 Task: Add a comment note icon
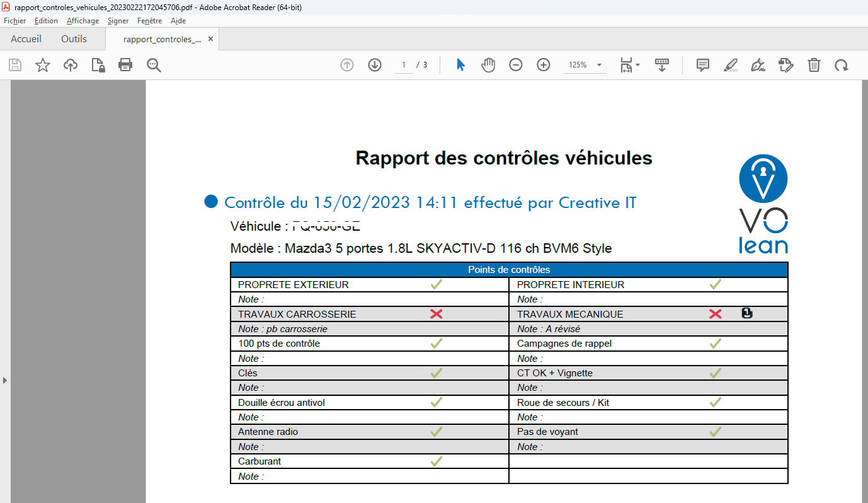703,65
